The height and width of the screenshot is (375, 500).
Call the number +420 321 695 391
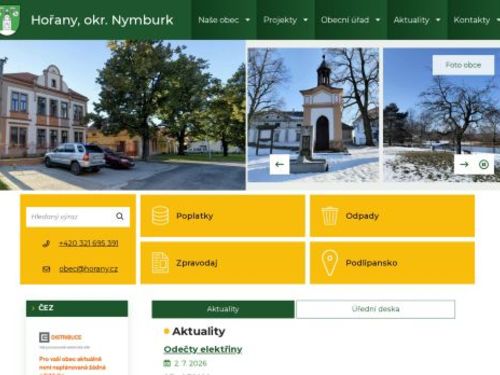(x=88, y=243)
